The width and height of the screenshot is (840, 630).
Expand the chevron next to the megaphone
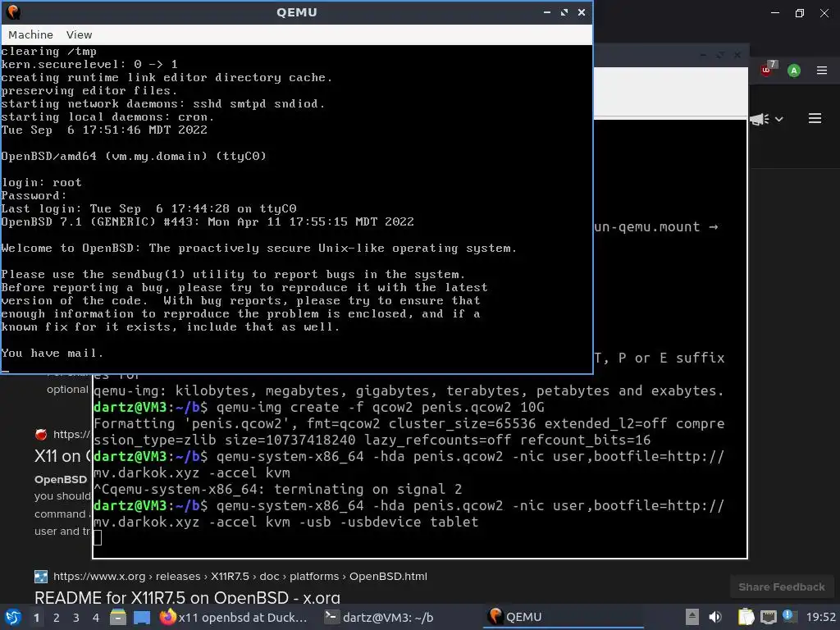coord(779,119)
